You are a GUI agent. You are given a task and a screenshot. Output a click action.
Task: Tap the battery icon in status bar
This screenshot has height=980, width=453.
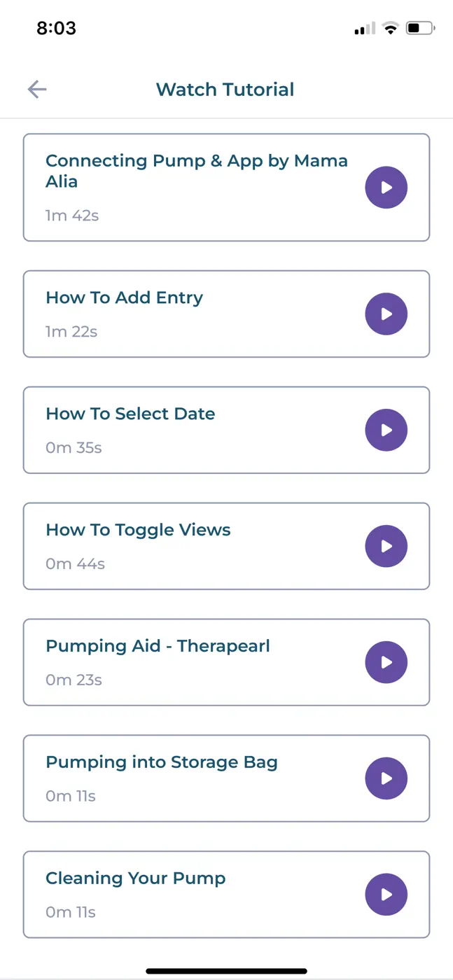pos(420,28)
